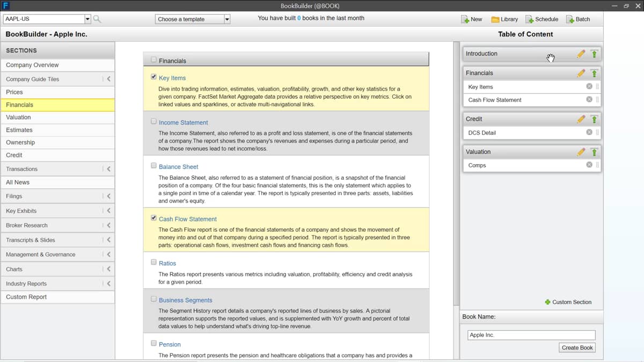Click the green up arrow on the Valuation section
Image resolution: width=644 pixels, height=362 pixels.
pyautogui.click(x=594, y=152)
